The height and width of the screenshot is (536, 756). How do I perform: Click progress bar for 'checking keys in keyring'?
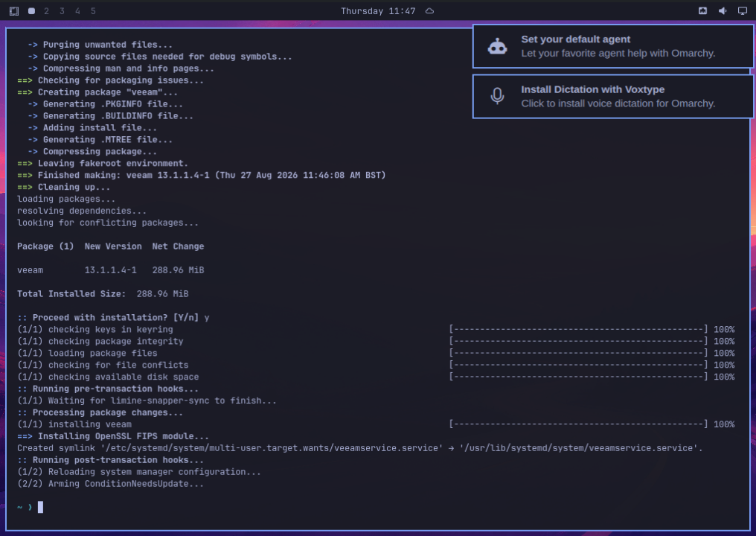click(x=579, y=330)
